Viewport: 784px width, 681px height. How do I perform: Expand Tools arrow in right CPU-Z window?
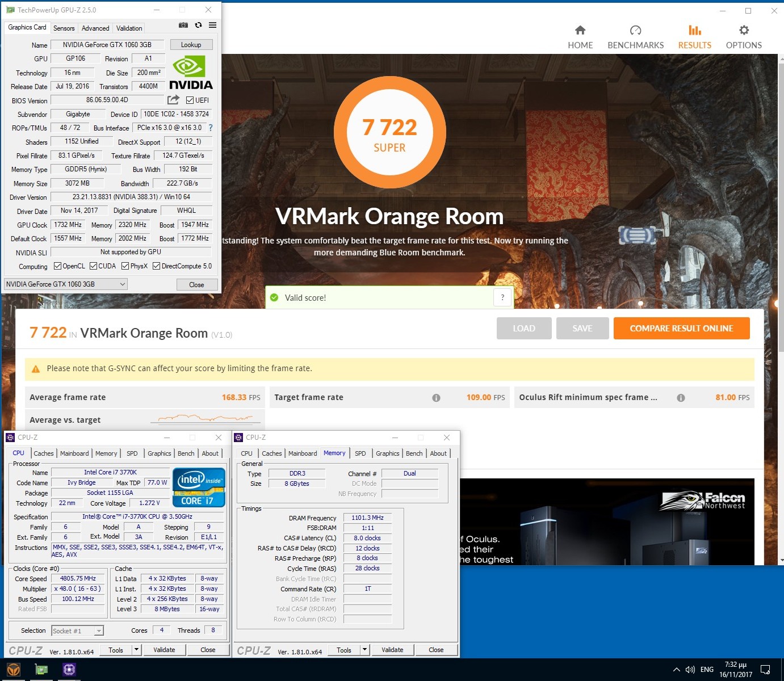[364, 650]
